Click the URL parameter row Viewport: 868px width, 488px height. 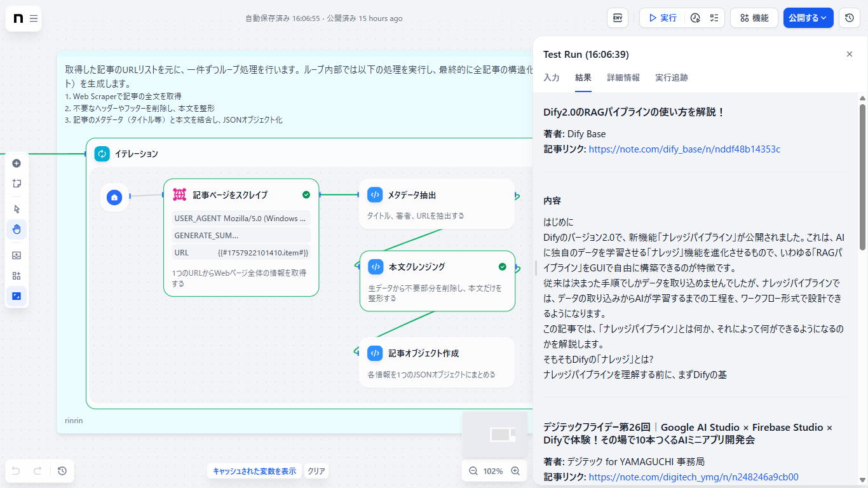241,253
